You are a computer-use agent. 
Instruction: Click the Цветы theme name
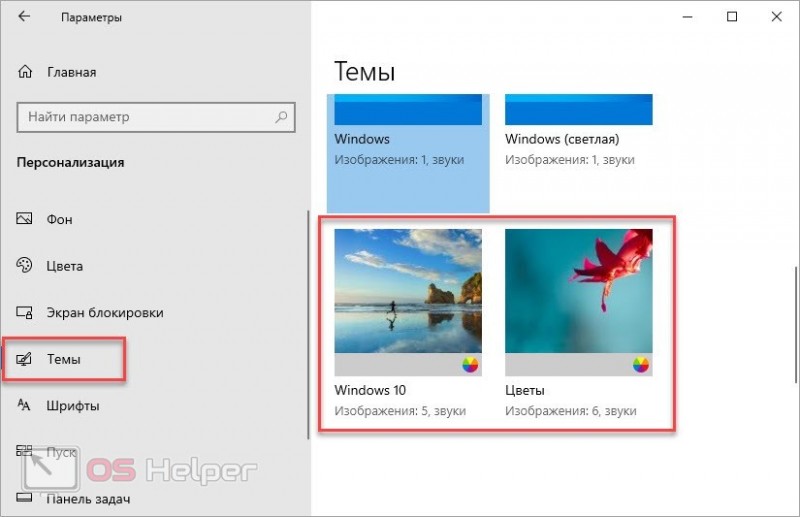(524, 390)
